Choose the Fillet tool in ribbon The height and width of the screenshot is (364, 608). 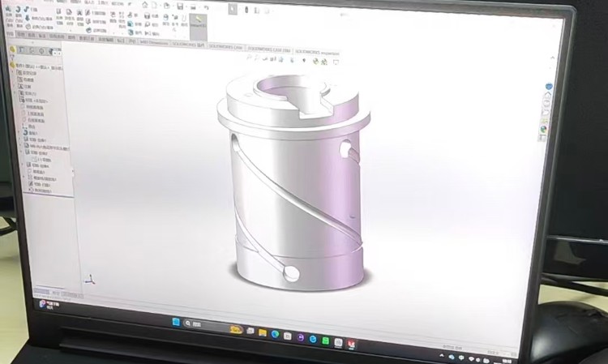[113, 17]
